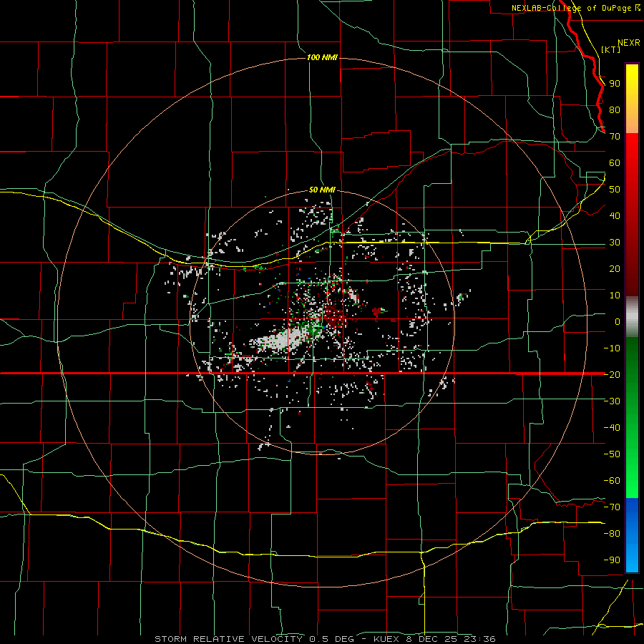Click the blue band of the color bar
The width and height of the screenshot is (644, 644).
pyautogui.click(x=632, y=535)
